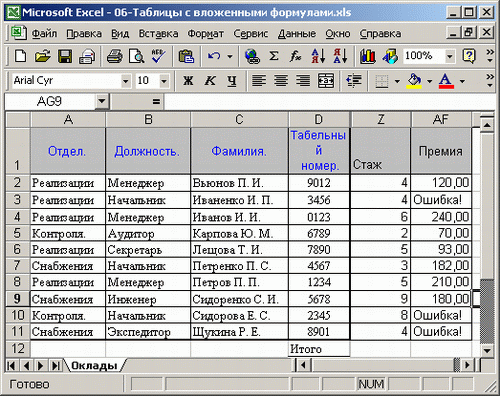Click the Merge and Center icon

click(x=326, y=80)
